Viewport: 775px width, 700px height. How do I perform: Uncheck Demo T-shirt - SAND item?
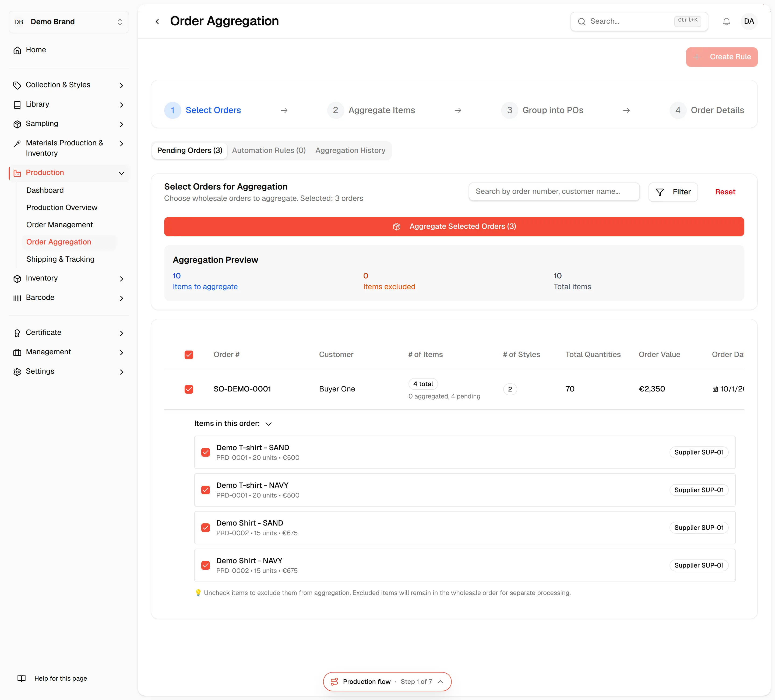(x=206, y=452)
